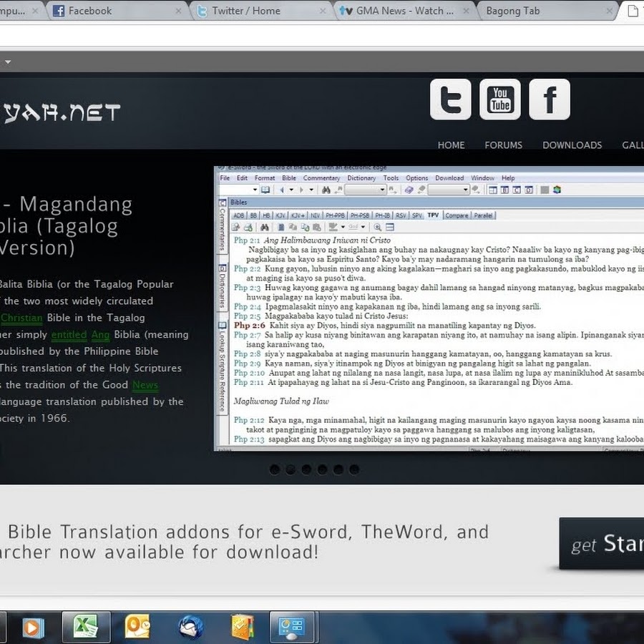Open Excel from the taskbar
This screenshot has width=644, height=644.
tap(86, 627)
